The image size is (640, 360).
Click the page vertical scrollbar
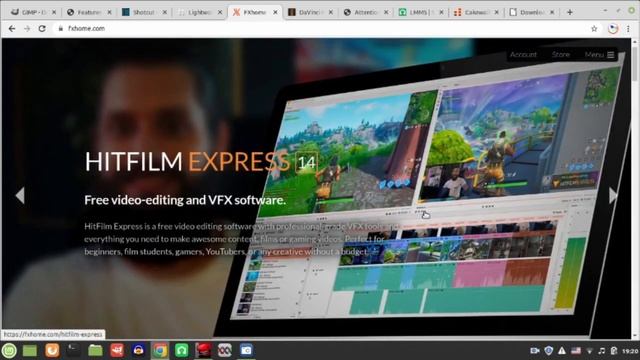[635, 188]
